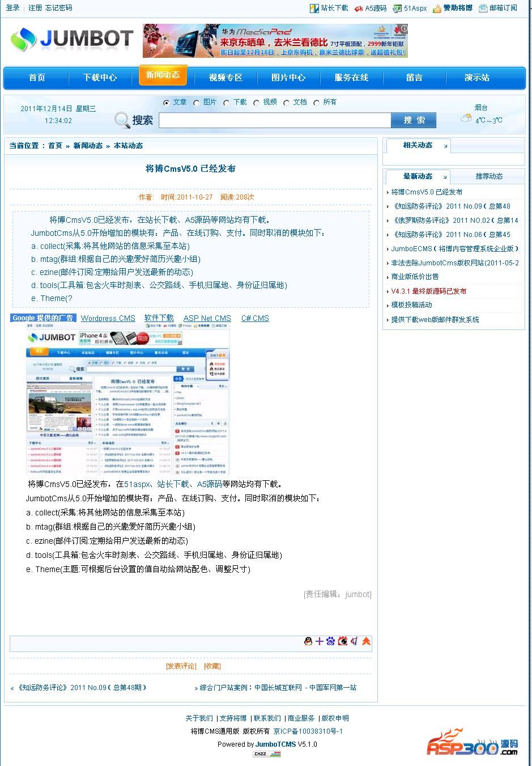
Task: Click the 京ICP备10038310号-1 link
Action: [308, 731]
